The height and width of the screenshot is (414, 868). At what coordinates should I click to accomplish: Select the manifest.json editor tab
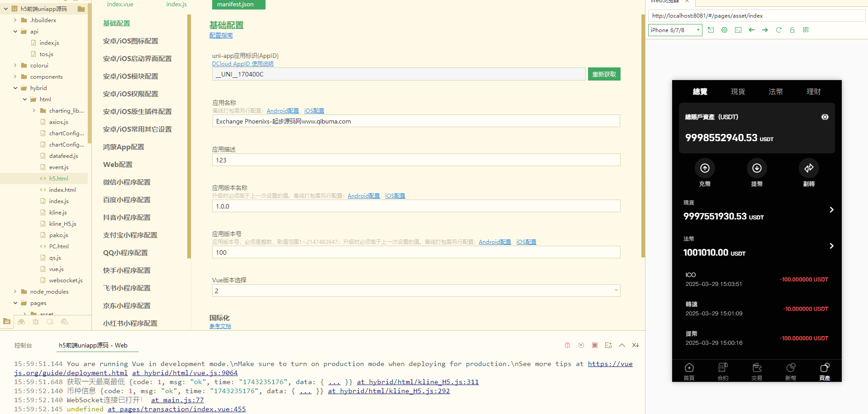click(238, 4)
